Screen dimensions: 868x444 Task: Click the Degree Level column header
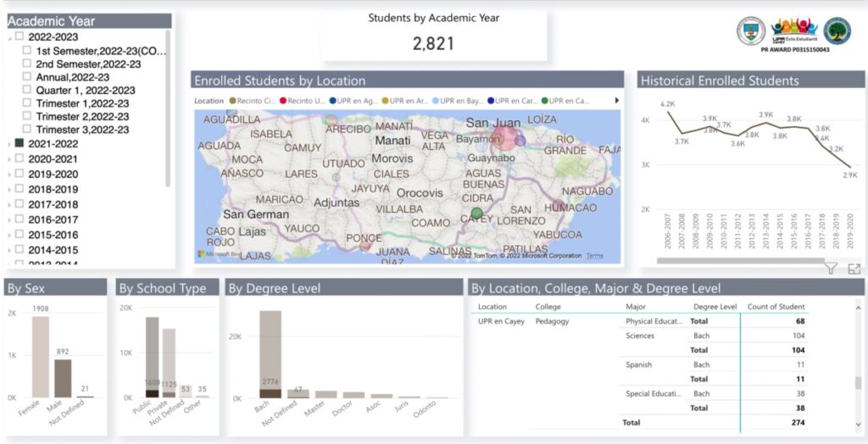(x=713, y=307)
